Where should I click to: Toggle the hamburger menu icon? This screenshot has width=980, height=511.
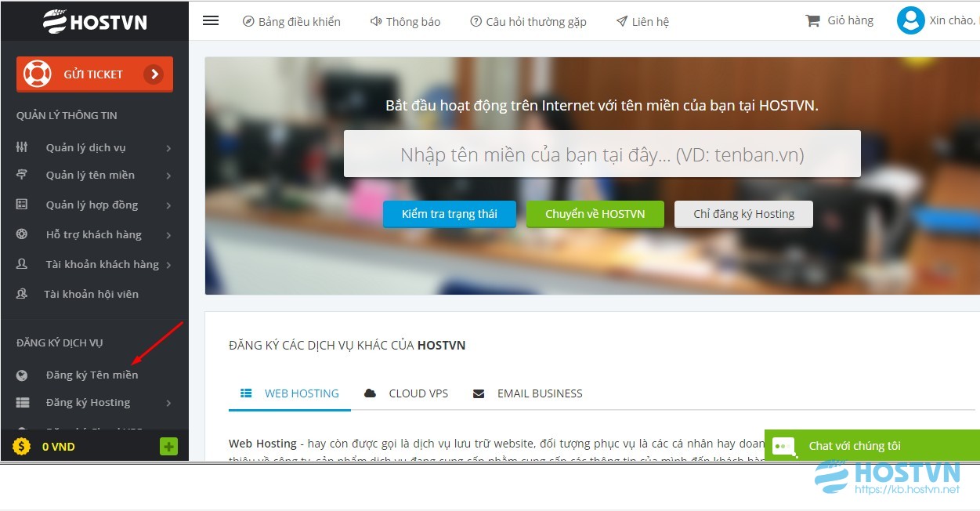pos(211,21)
